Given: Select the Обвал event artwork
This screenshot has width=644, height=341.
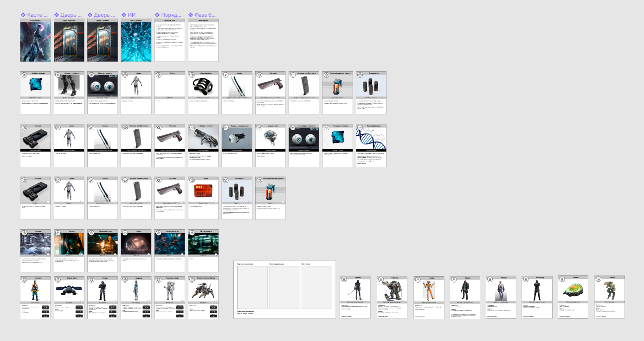Looking at the screenshot, I should pyautogui.click(x=136, y=244).
